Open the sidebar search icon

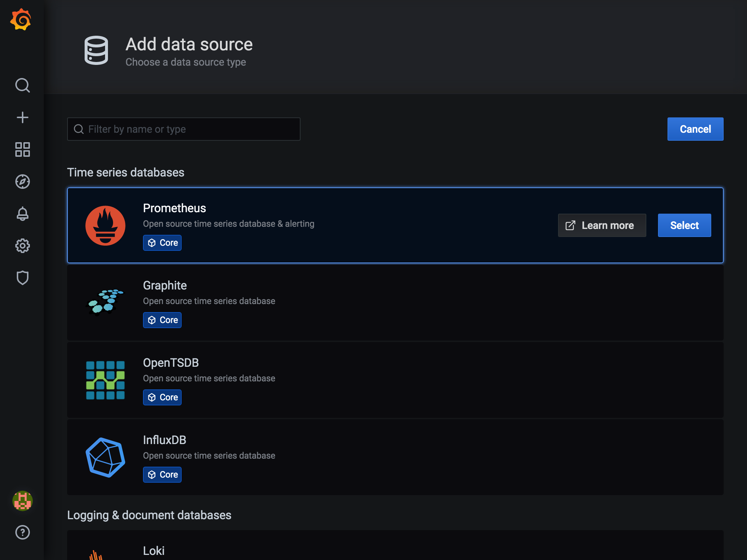click(x=22, y=85)
